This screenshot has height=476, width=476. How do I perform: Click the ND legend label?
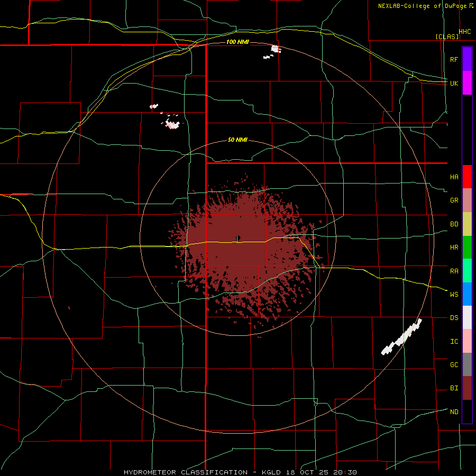(x=454, y=412)
